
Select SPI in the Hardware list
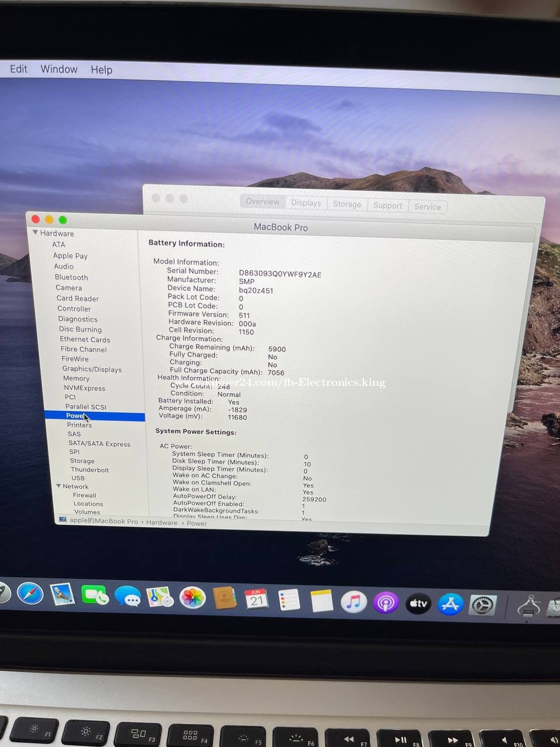(75, 452)
